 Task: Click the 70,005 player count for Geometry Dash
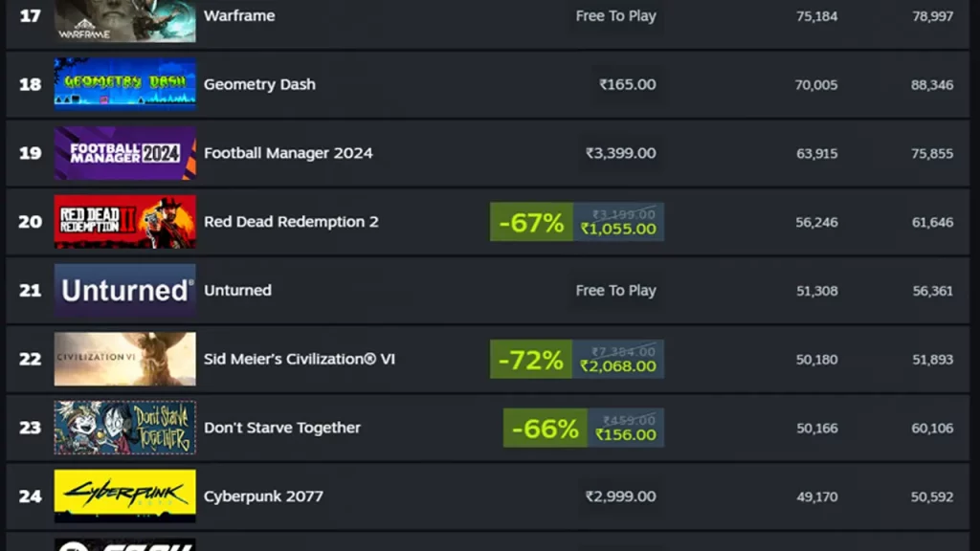coord(817,84)
